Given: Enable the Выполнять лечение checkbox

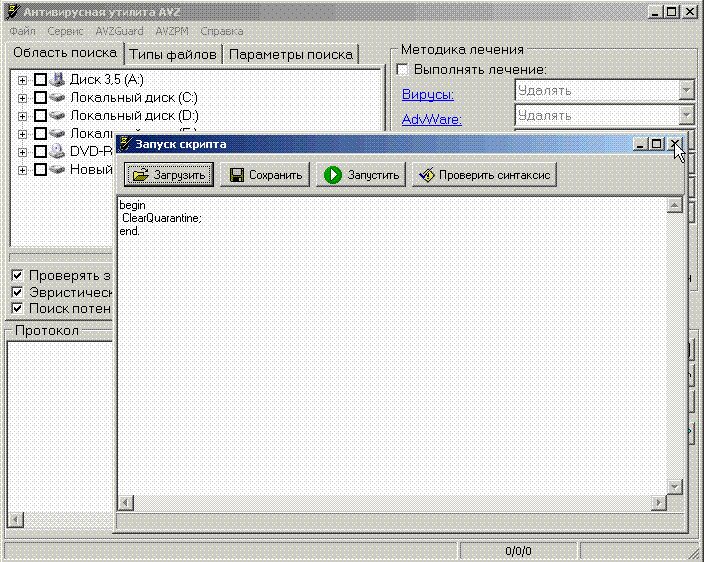Looking at the screenshot, I should pos(403,70).
